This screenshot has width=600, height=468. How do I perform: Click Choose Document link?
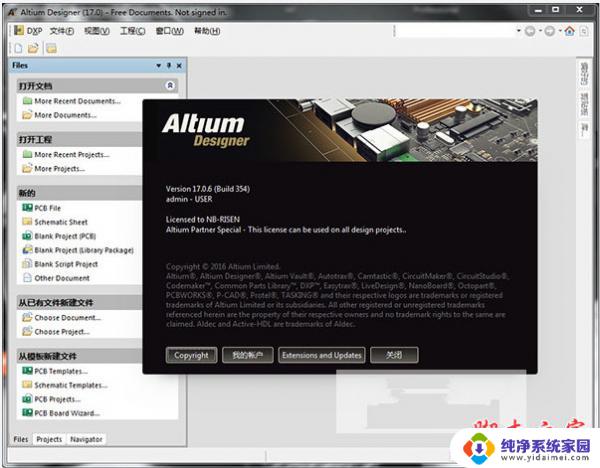click(68, 318)
